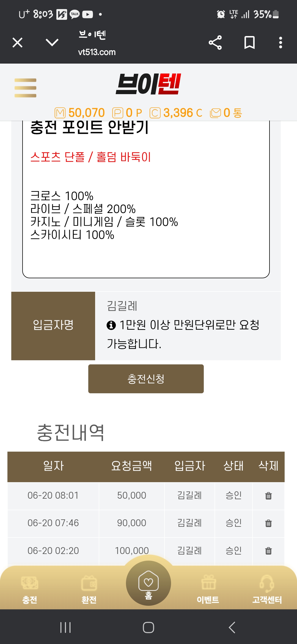297x644 pixels.
Task: Delete the 100,000 charge record
Action: (268, 551)
